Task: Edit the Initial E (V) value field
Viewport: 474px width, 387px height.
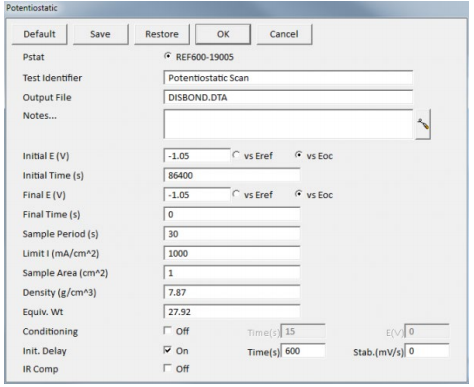Action: click(x=197, y=156)
